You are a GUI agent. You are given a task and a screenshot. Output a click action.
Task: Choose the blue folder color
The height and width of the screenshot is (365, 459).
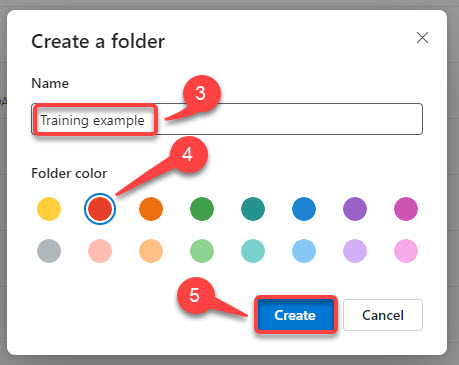tap(304, 209)
